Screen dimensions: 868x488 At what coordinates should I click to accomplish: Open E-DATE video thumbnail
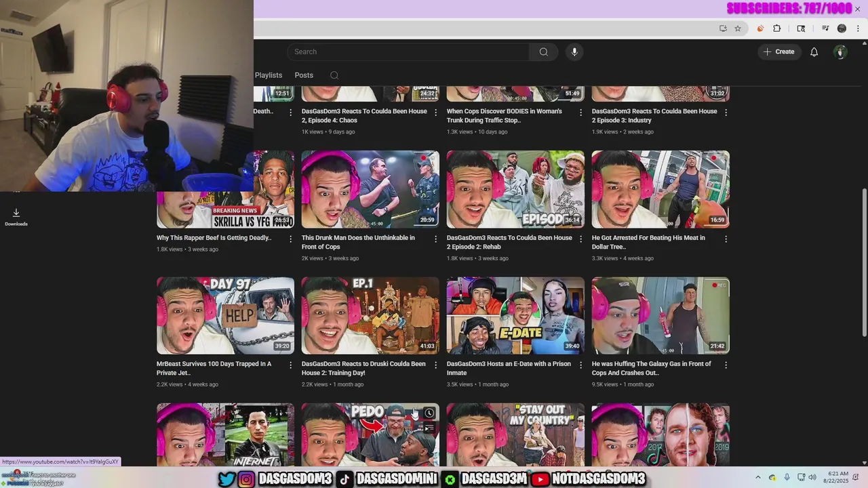[x=515, y=316]
